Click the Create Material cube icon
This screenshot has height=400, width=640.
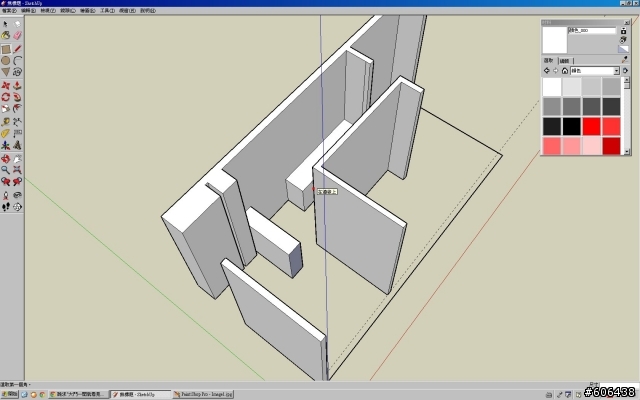[x=623, y=40]
